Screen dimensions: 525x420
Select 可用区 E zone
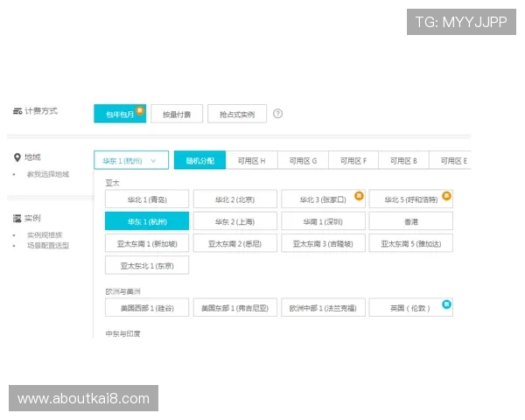(451, 160)
